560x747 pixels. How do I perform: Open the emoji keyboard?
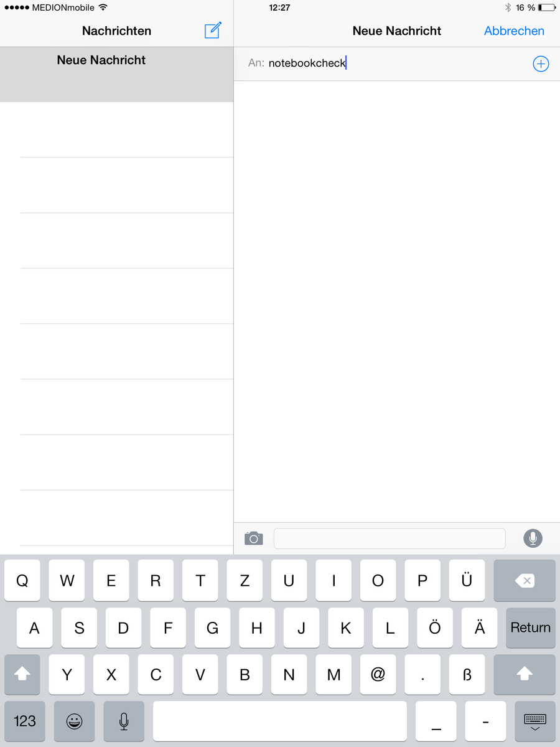(75, 721)
